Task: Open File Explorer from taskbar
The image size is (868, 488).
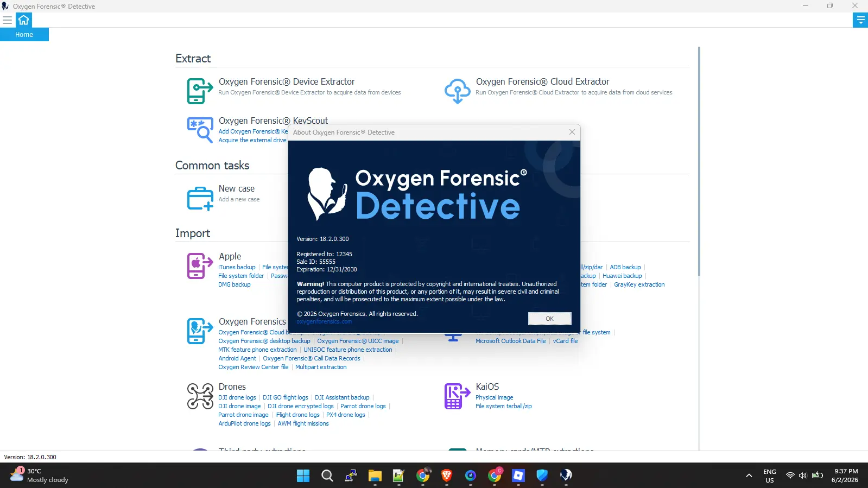Action: click(375, 476)
